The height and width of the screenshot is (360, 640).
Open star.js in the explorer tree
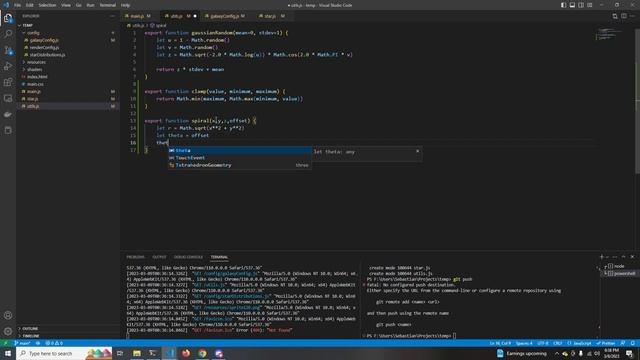[x=68, y=99]
